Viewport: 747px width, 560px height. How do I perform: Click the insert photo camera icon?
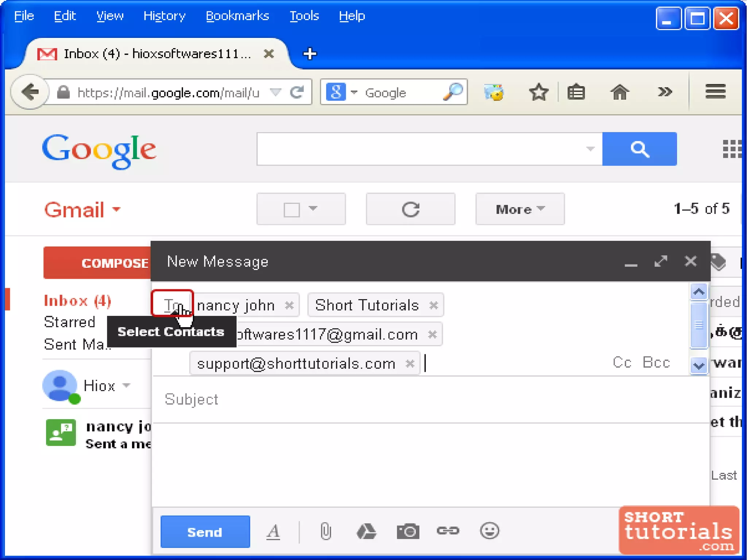click(x=408, y=531)
